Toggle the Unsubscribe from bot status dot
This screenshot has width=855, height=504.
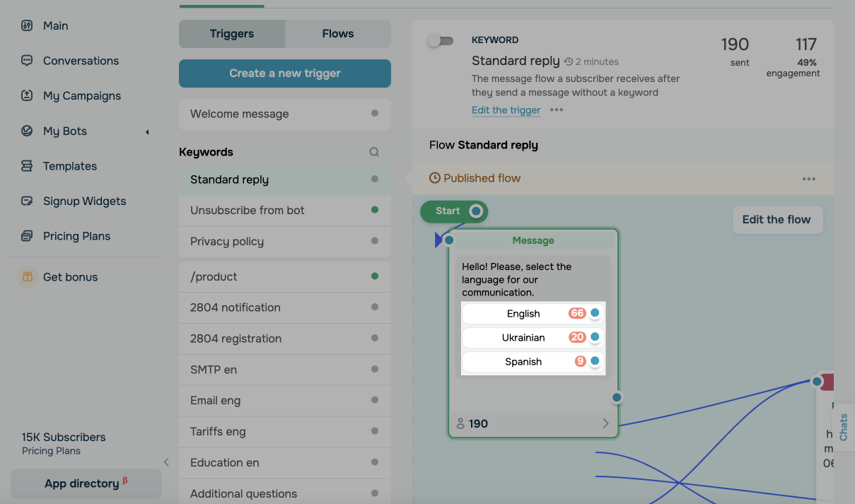click(375, 210)
